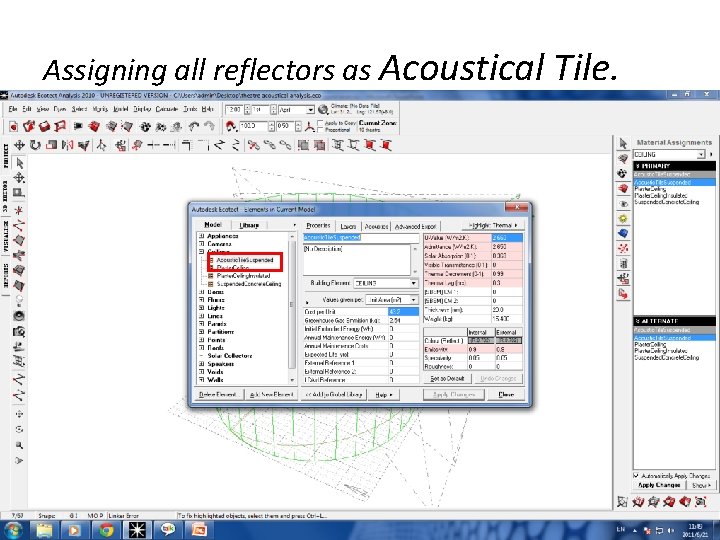This screenshot has height=540, width=720.
Task: Click the dialog Close button
Action: pos(506,394)
